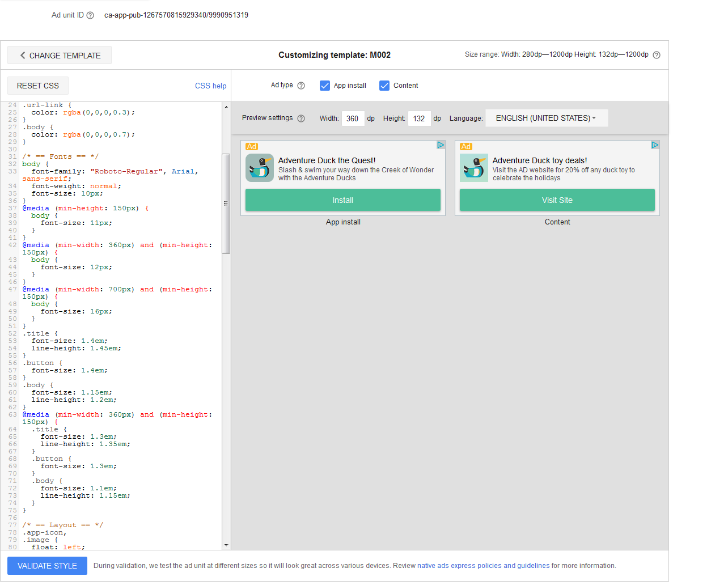
Task: Open native ads express policies and guidelines link
Action: pos(484,566)
